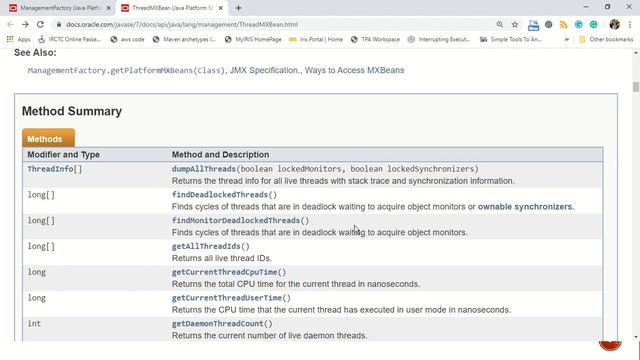This screenshot has width=640, height=360.
Task: Open the Other bookmarks folder
Action: pos(606,39)
